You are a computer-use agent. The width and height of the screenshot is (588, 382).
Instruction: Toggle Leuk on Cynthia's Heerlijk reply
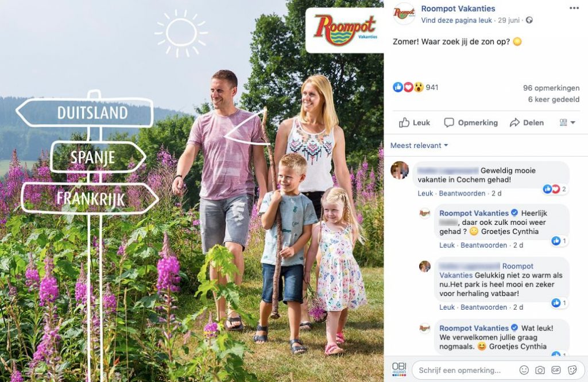click(447, 245)
